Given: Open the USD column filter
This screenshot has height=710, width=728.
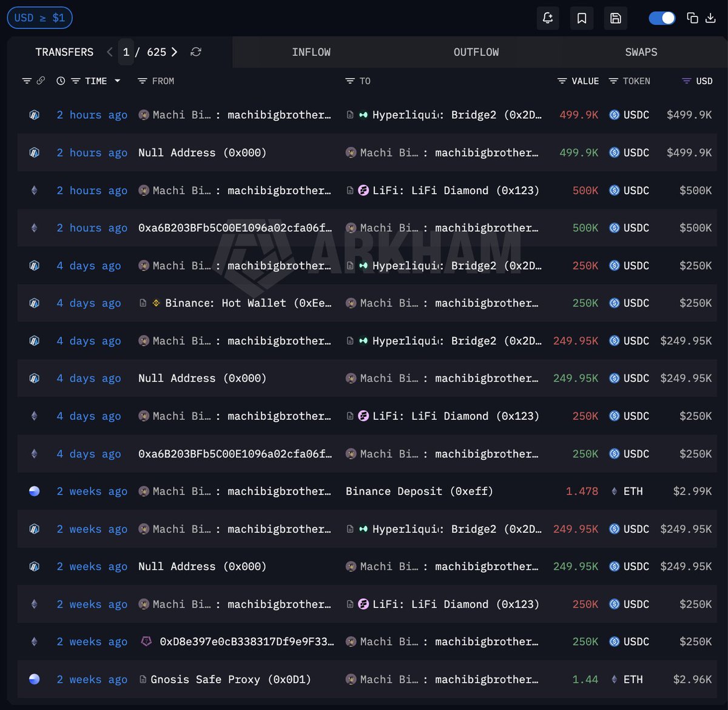Looking at the screenshot, I should tap(687, 81).
